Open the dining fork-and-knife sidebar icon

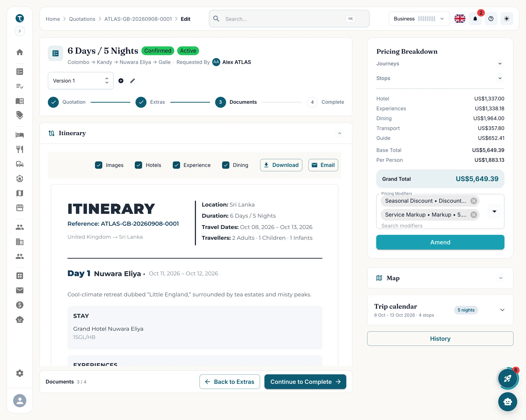click(20, 149)
